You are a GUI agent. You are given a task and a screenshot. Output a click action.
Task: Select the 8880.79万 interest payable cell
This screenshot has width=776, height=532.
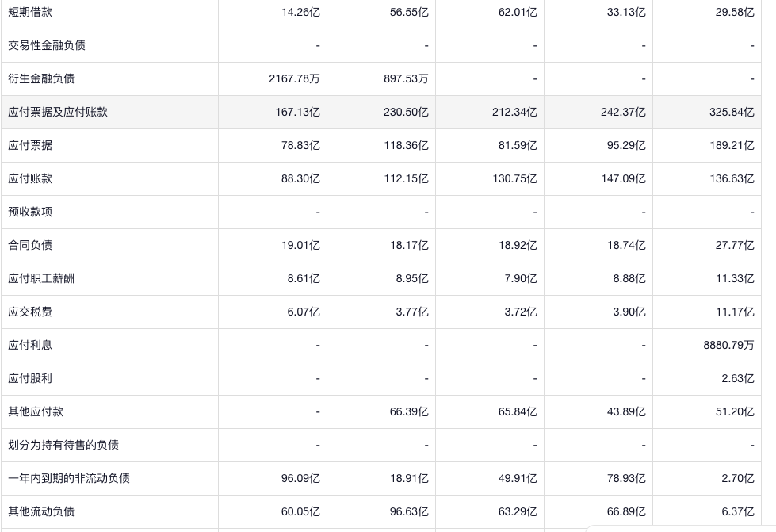tap(728, 345)
